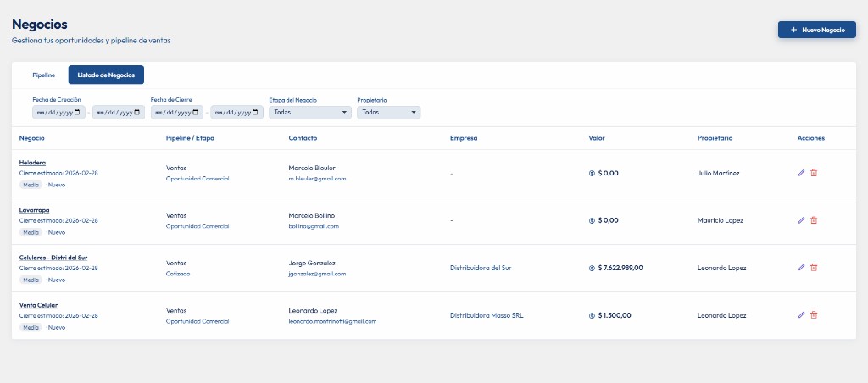Delete the Heladera deal via trash icon

coord(814,173)
